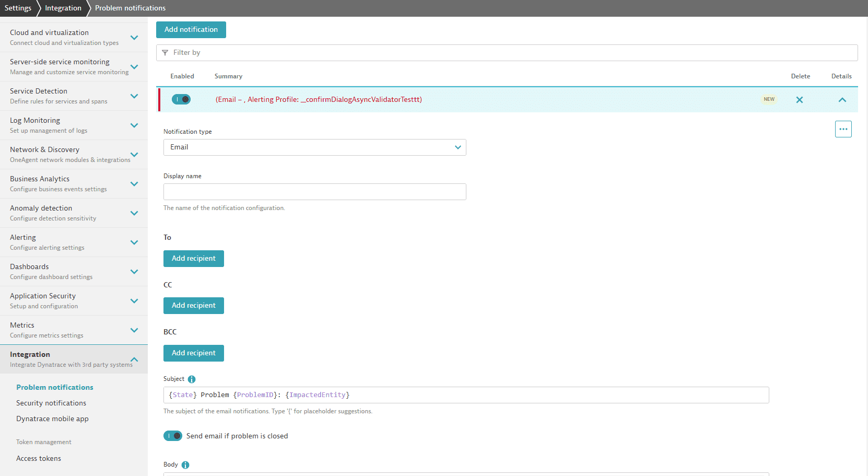Open Dynatrace mobile app settings

click(52, 419)
